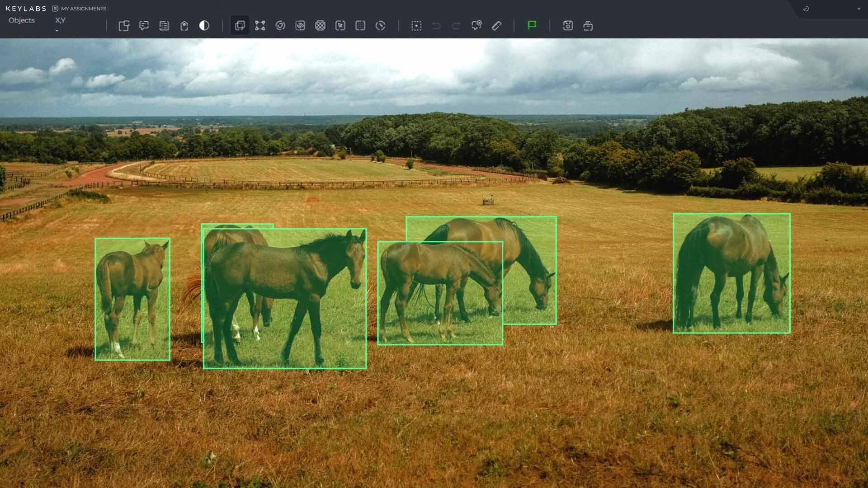Viewport: 868px width, 488px height.
Task: Select the polygon keypoints tool
Action: 260,26
